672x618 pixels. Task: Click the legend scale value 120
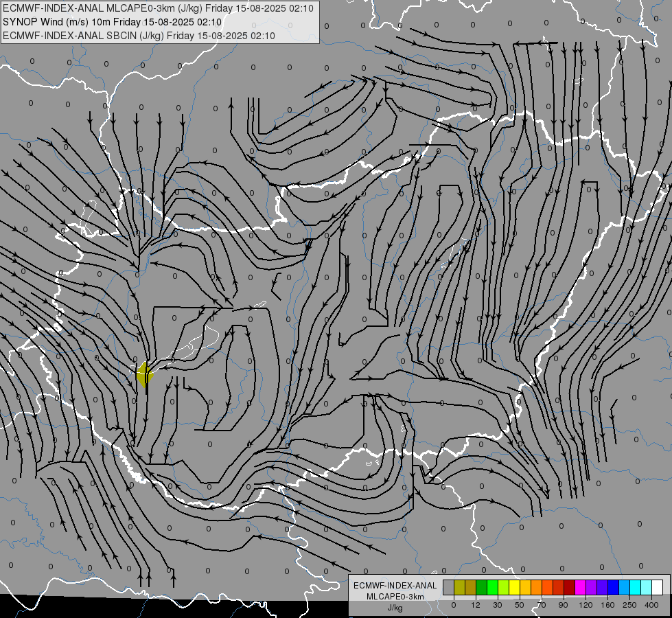(x=586, y=605)
